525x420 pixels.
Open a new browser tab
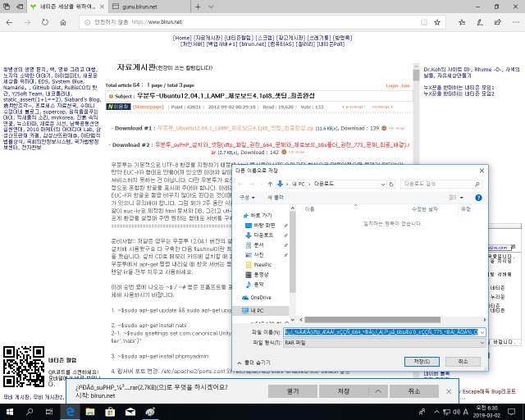[198, 7]
